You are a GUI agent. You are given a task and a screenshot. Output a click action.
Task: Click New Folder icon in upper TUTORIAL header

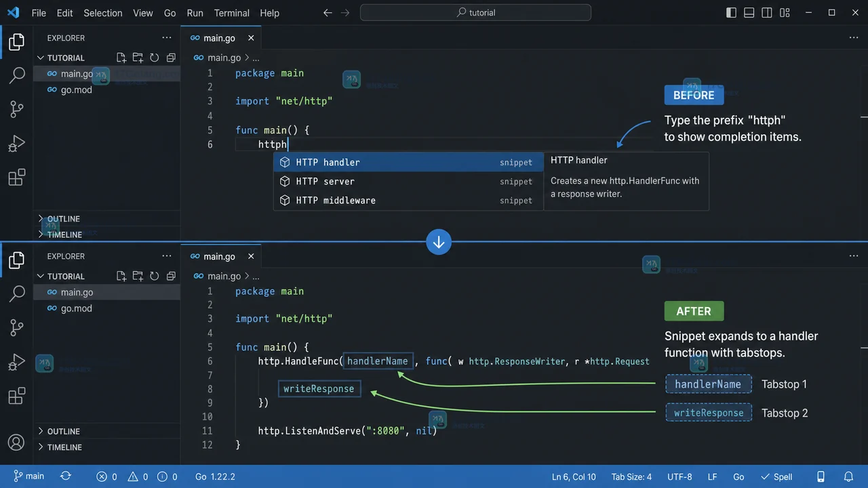pyautogui.click(x=138, y=58)
